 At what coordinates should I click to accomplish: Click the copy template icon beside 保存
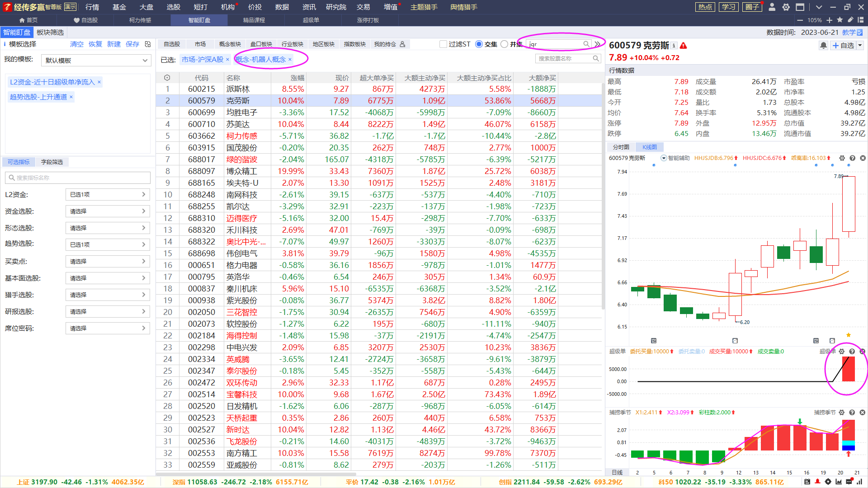click(148, 44)
